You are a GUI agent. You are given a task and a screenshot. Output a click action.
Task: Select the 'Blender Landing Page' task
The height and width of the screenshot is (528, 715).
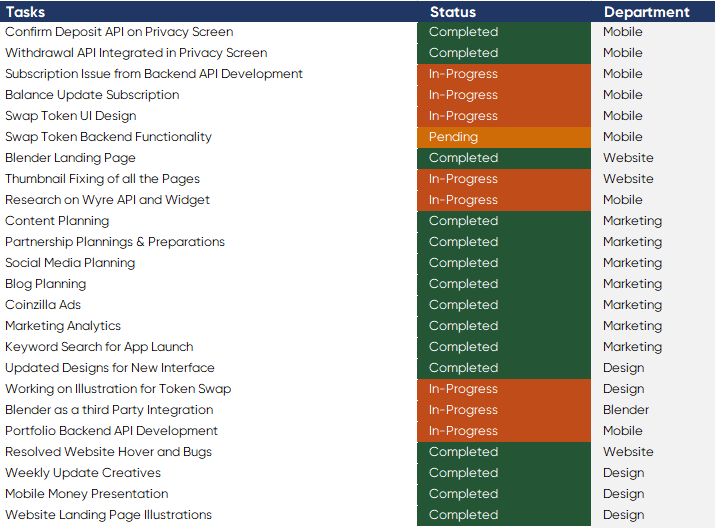(208, 158)
